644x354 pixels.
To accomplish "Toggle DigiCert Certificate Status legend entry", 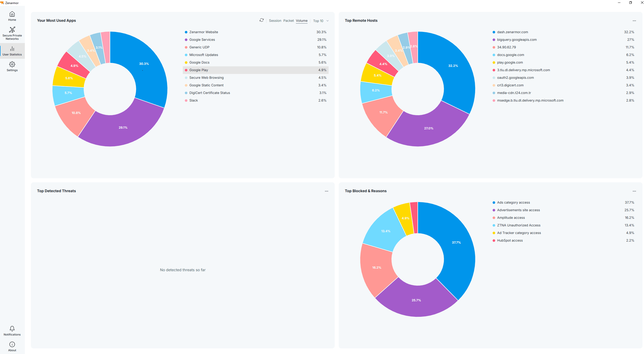I will point(256,93).
